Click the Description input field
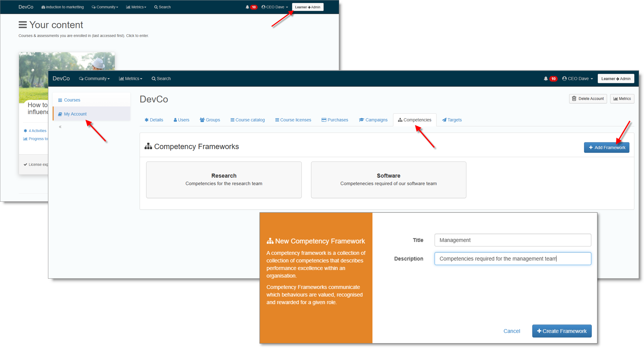 point(513,259)
